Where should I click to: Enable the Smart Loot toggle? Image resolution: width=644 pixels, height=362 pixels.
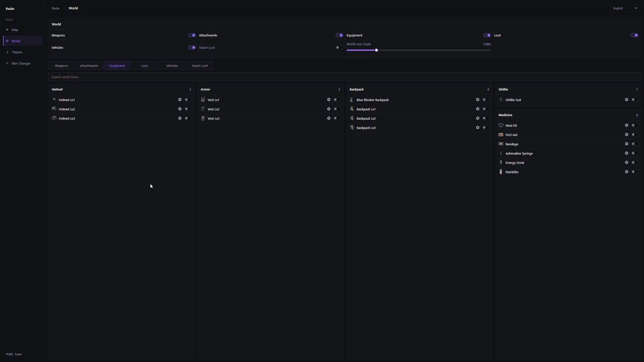(339, 48)
